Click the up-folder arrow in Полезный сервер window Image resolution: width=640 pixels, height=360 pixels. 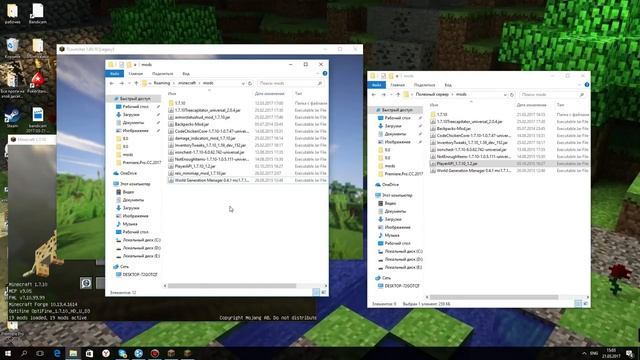pos(398,95)
